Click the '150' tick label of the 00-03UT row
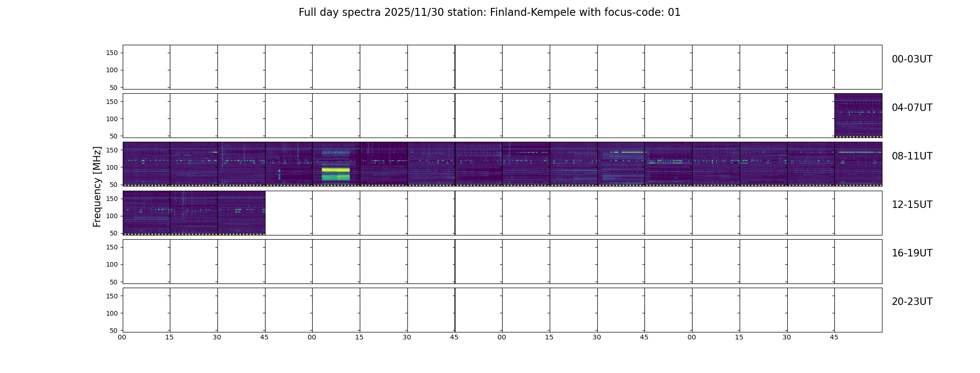980x373 pixels. point(112,53)
